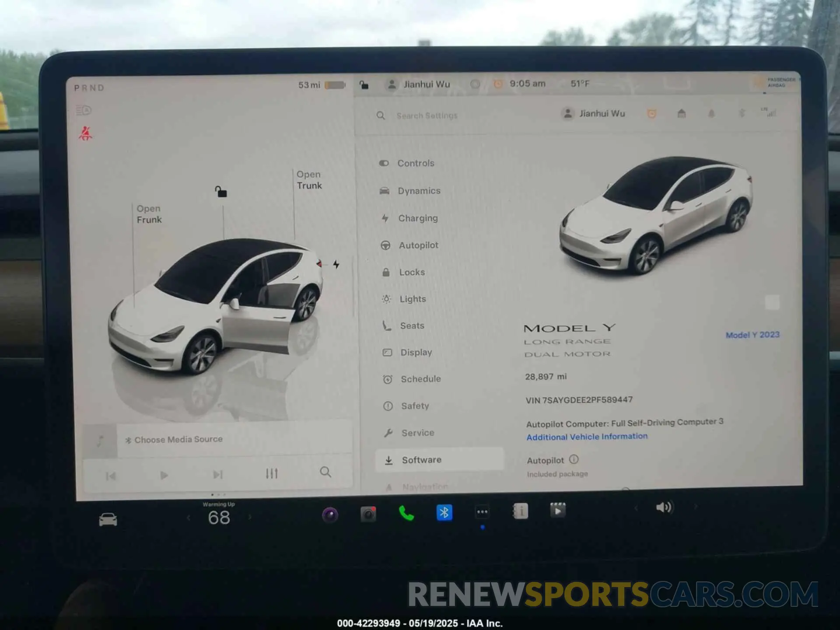Open the Bluetooth app in bottom bar
Image resolution: width=840 pixels, height=630 pixels.
pos(444,512)
